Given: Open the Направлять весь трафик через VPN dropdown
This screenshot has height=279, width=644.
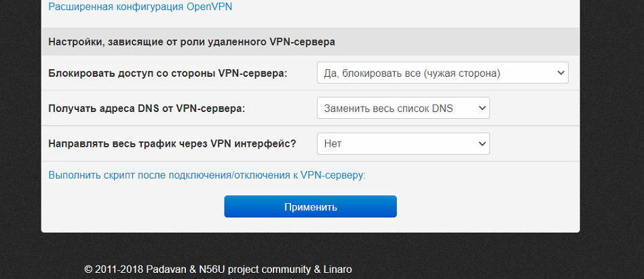Looking at the screenshot, I should [x=403, y=144].
